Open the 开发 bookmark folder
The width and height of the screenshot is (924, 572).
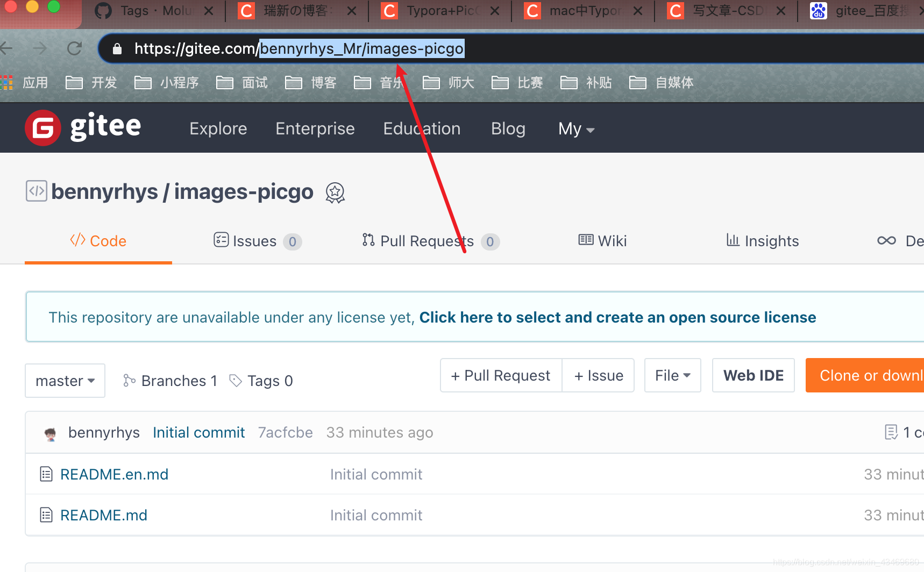pyautogui.click(x=91, y=82)
